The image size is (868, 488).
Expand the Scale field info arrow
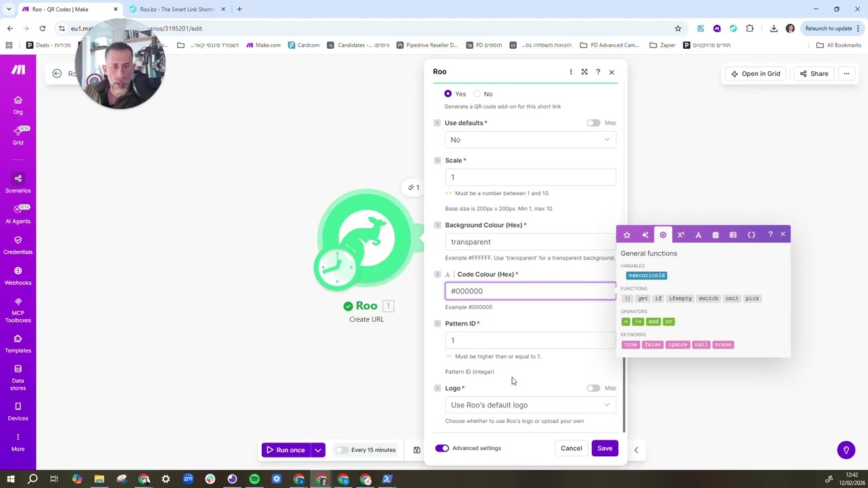(x=437, y=161)
